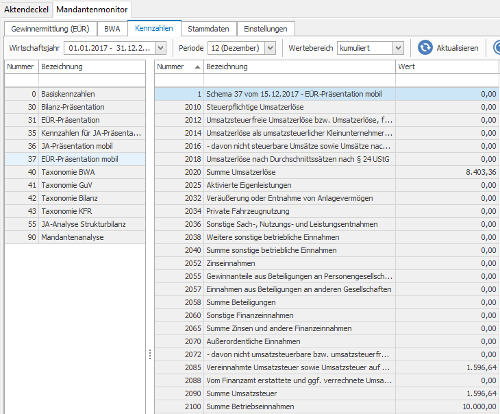This screenshot has width=500, height=414.
Task: Click row Summe Umsatzsteuer
Action: [x=327, y=393]
